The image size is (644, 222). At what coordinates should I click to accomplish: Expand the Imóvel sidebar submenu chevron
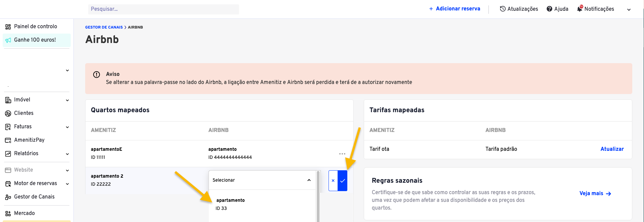pos(67,100)
